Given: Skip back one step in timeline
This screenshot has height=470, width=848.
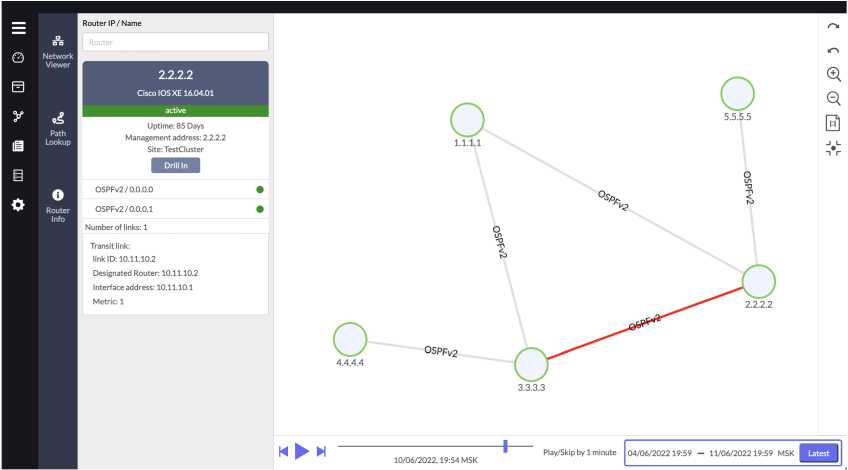Looking at the screenshot, I should (283, 451).
